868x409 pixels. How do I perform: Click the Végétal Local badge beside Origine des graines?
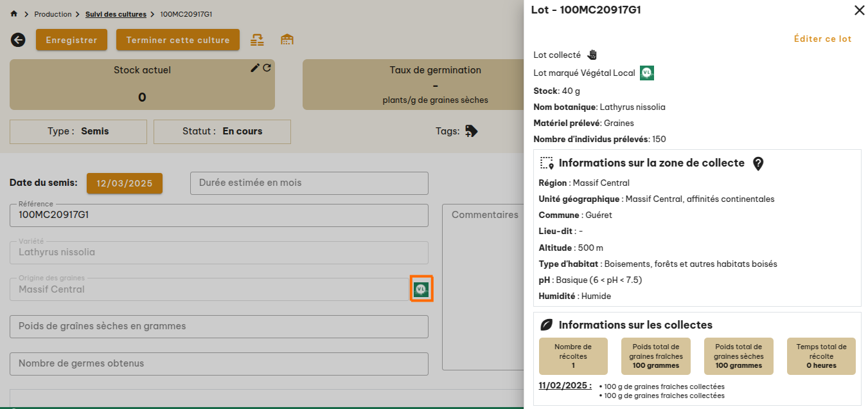tap(421, 289)
